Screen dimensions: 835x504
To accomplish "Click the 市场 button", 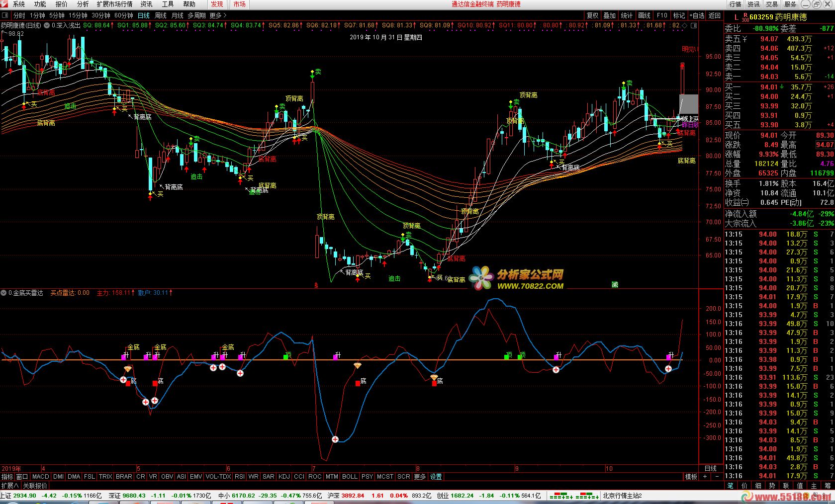I will tap(239, 4).
